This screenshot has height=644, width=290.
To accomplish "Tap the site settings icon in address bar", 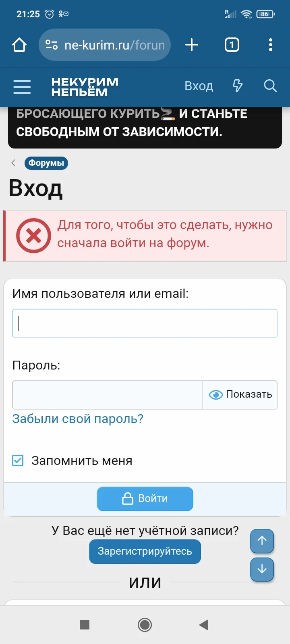I will click(52, 45).
